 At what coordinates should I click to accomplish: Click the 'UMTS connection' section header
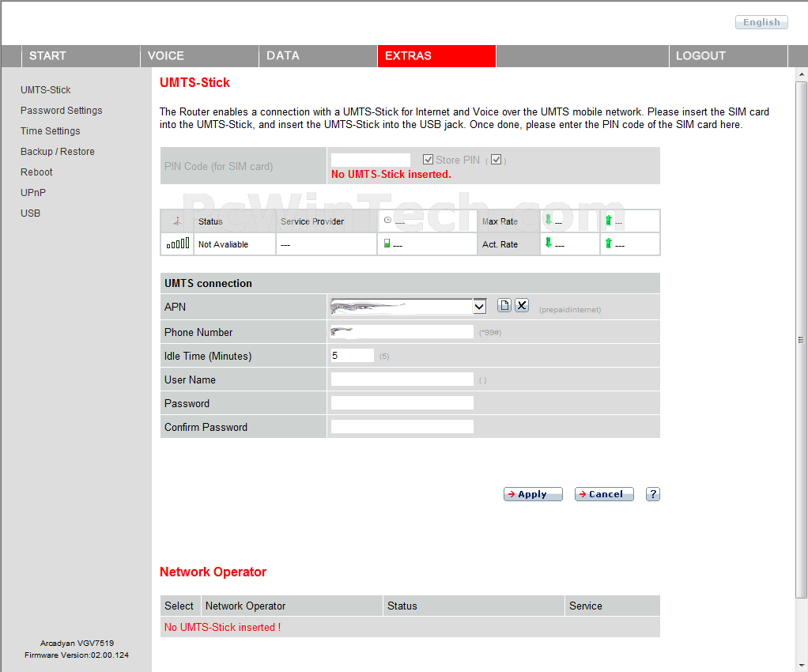coord(410,284)
